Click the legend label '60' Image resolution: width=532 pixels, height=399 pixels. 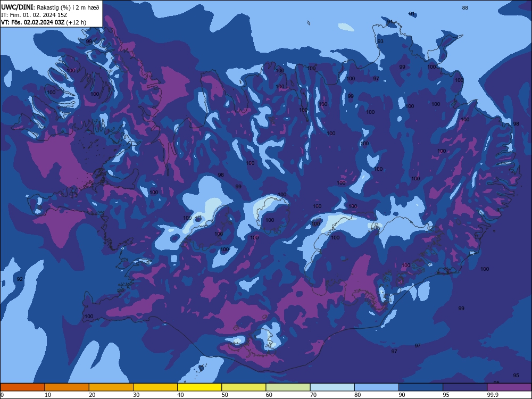click(269, 395)
